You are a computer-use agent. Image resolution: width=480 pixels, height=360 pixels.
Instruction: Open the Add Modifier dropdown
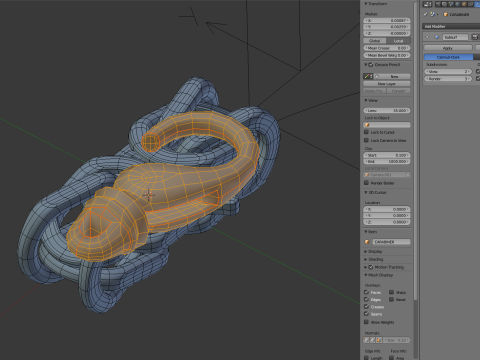point(451,26)
